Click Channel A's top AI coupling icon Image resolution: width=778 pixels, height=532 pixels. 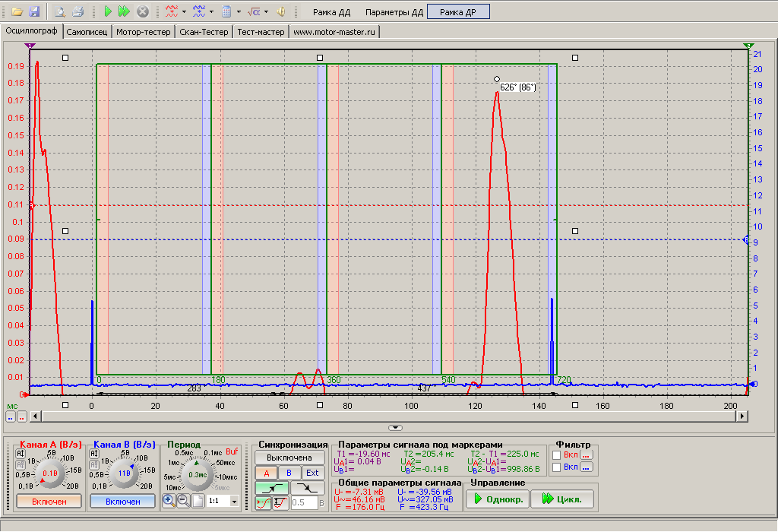tap(21, 454)
